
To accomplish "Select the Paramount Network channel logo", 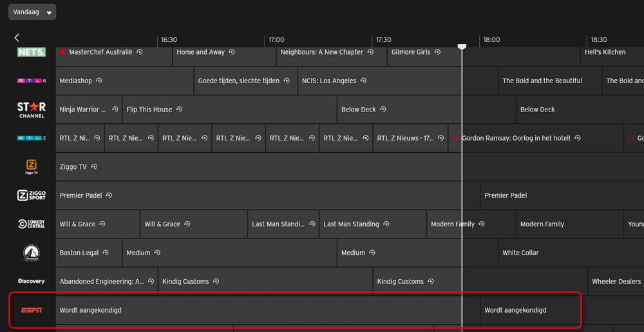I will [x=32, y=253].
